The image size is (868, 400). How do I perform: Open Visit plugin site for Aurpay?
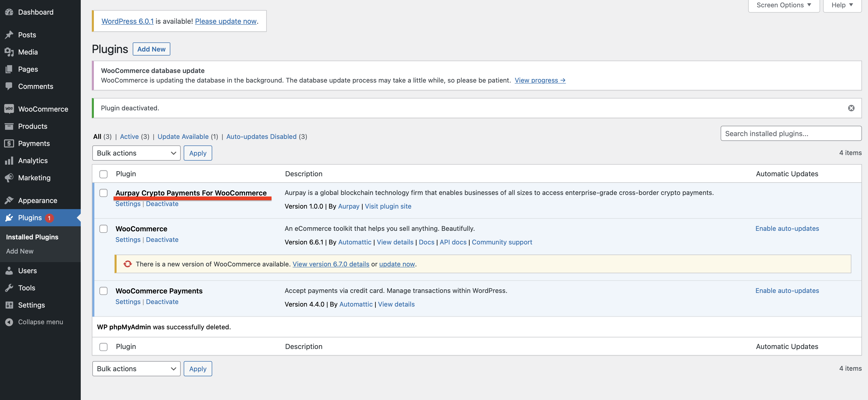[x=388, y=206]
